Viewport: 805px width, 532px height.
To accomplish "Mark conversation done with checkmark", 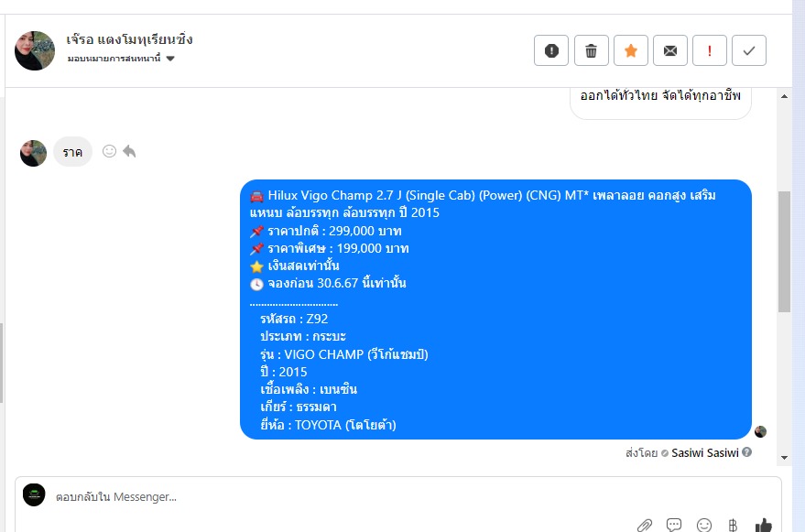I will 749,50.
